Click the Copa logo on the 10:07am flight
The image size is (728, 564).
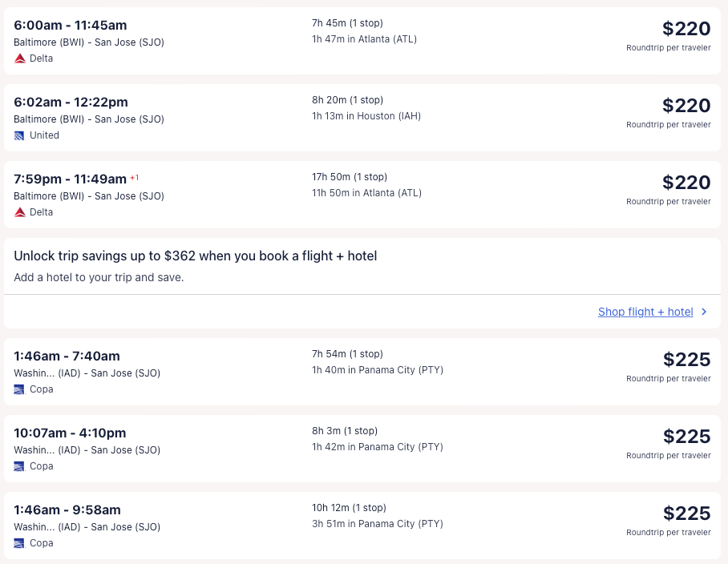click(20, 466)
